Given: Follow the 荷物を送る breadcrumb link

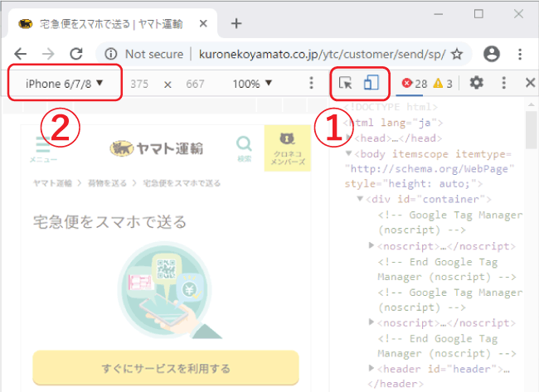Looking at the screenshot, I should click(x=107, y=183).
